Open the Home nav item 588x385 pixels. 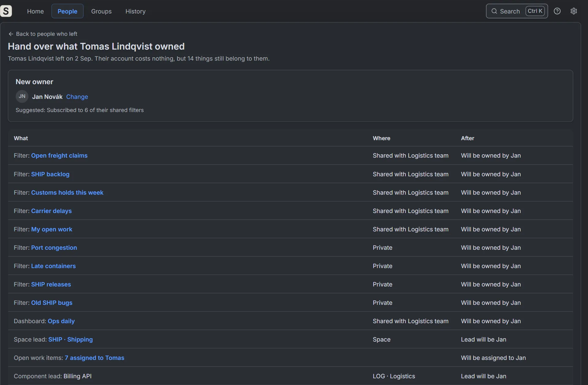(36, 11)
